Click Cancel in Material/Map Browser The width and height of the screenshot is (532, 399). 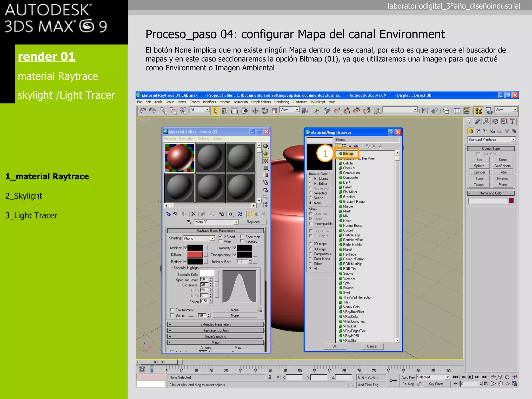click(372, 346)
